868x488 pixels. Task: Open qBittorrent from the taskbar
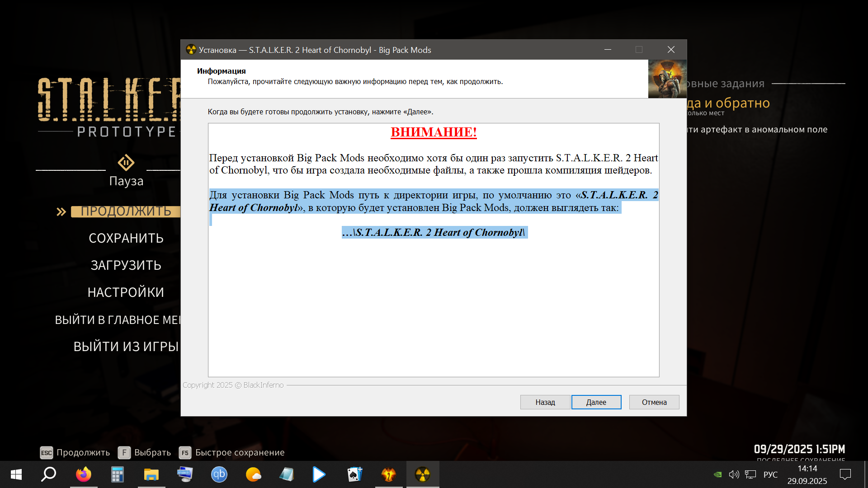point(219,474)
